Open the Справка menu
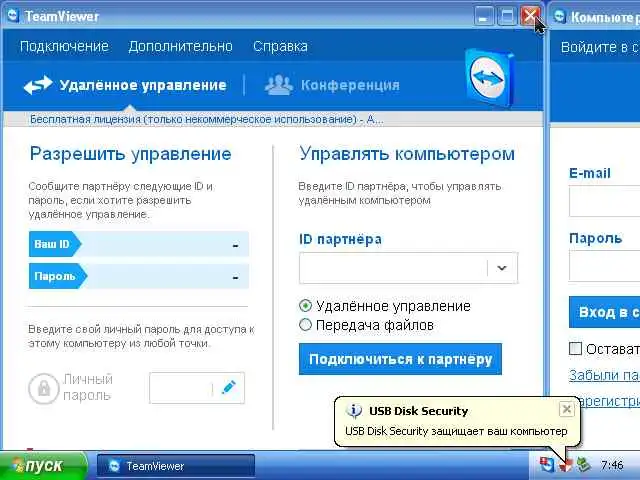 click(280, 46)
